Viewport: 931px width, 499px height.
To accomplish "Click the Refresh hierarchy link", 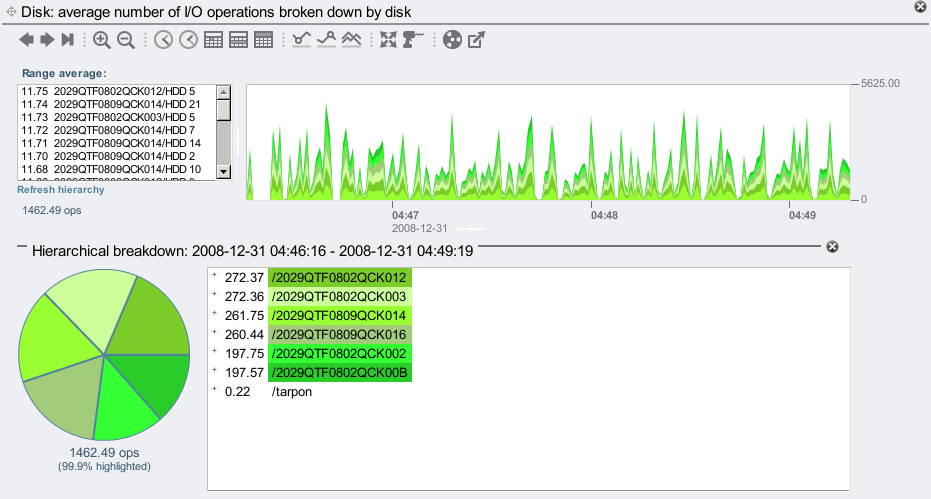I will [x=60, y=189].
